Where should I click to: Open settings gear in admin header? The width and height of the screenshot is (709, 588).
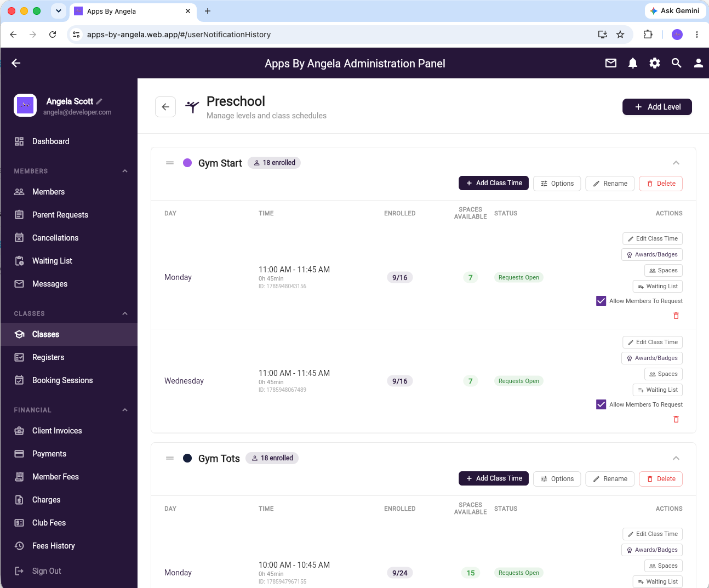click(x=655, y=63)
